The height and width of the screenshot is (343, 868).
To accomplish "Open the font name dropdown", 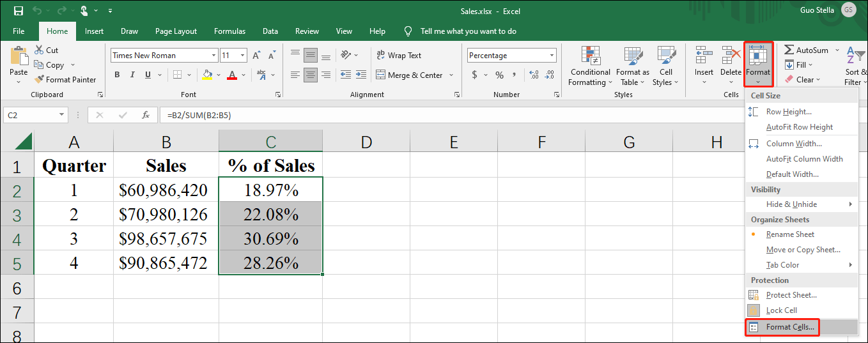I will pyautogui.click(x=212, y=56).
